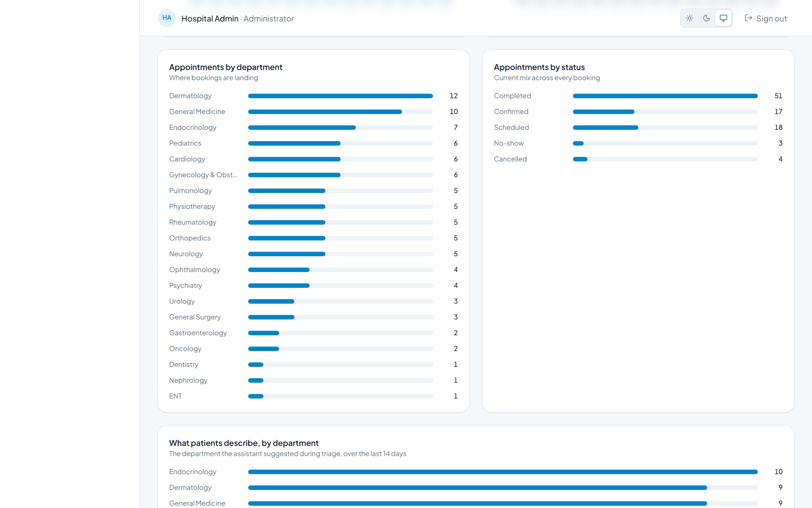Image resolution: width=812 pixels, height=508 pixels.
Task: Click the Scheduled count 18
Action: click(778, 127)
